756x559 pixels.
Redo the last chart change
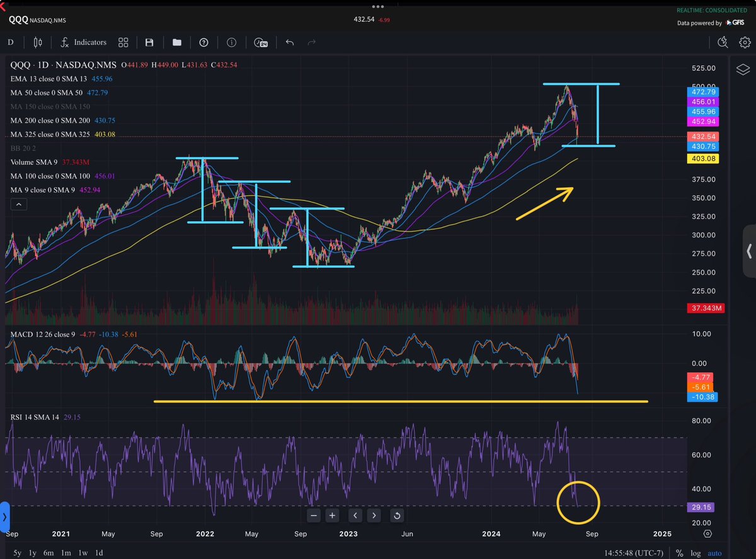tap(311, 42)
